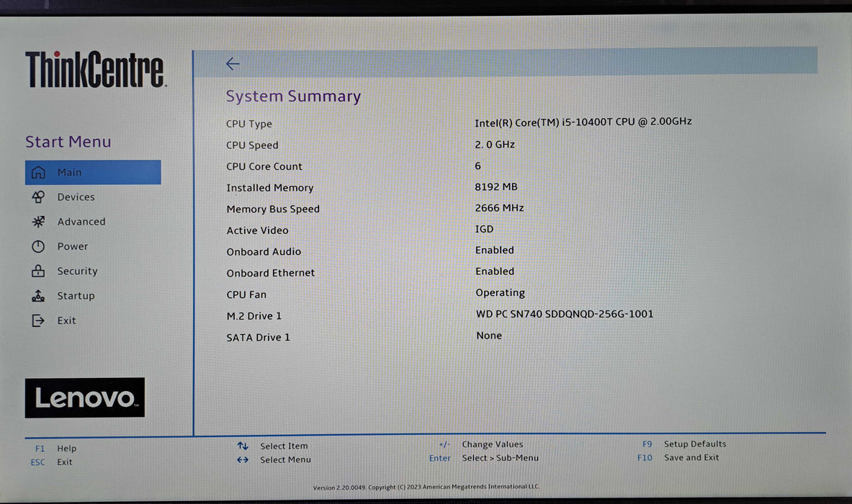Click the Select Menu hint text
Image resolution: width=852 pixels, height=504 pixels.
point(285,459)
